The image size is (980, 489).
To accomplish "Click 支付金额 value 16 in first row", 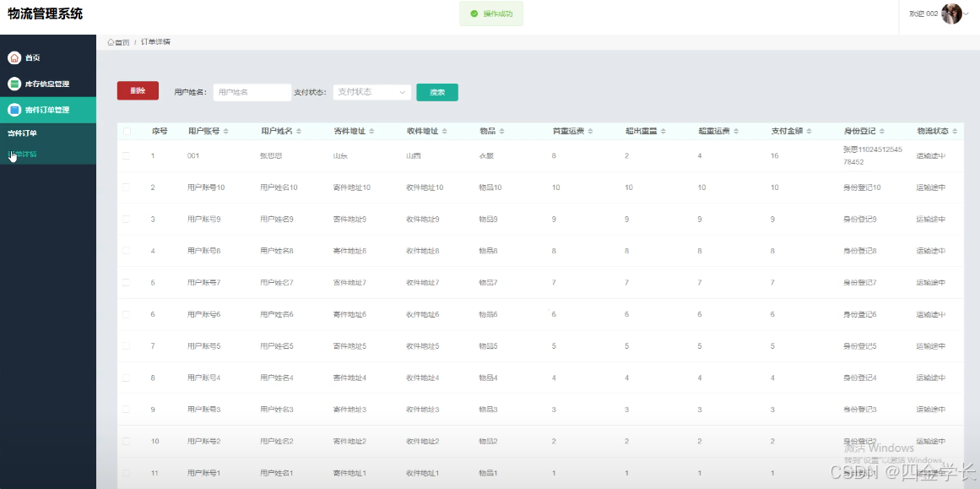I will [775, 155].
